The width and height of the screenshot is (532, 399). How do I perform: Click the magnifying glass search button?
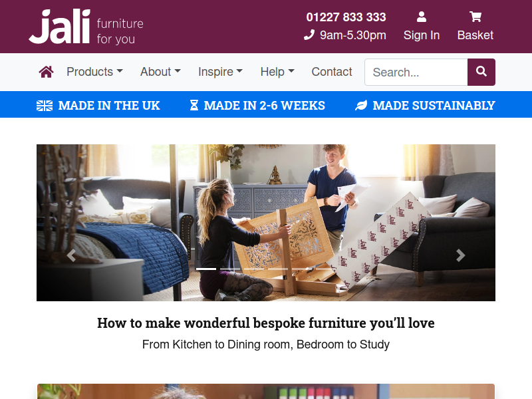click(x=481, y=72)
